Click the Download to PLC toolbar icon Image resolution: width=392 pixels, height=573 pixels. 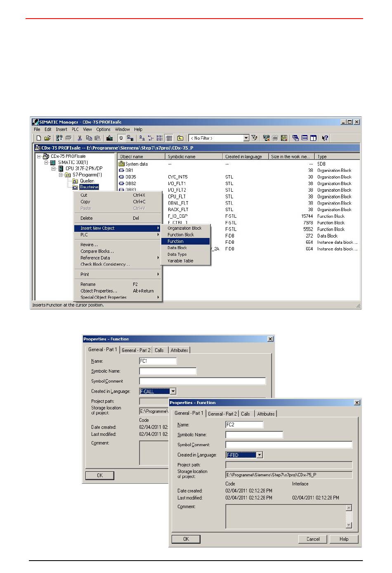pos(109,138)
